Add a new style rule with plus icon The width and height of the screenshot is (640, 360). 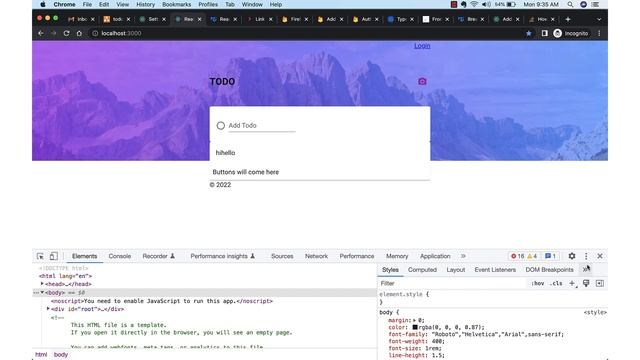tap(572, 283)
